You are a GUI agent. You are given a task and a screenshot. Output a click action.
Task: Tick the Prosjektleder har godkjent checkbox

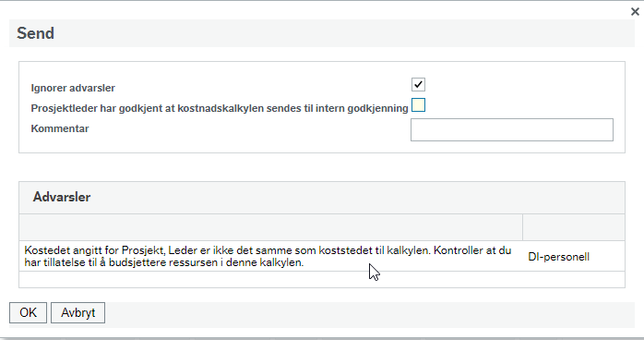tap(418, 104)
